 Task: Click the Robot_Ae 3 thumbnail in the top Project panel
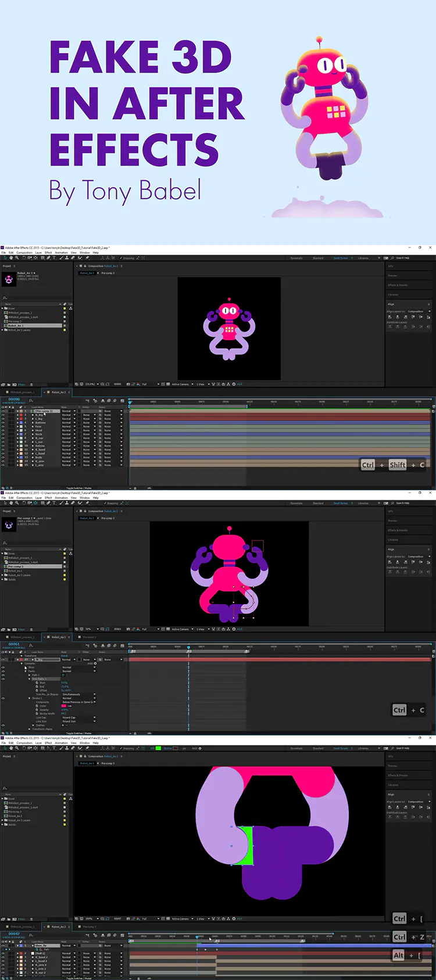click(x=9, y=279)
